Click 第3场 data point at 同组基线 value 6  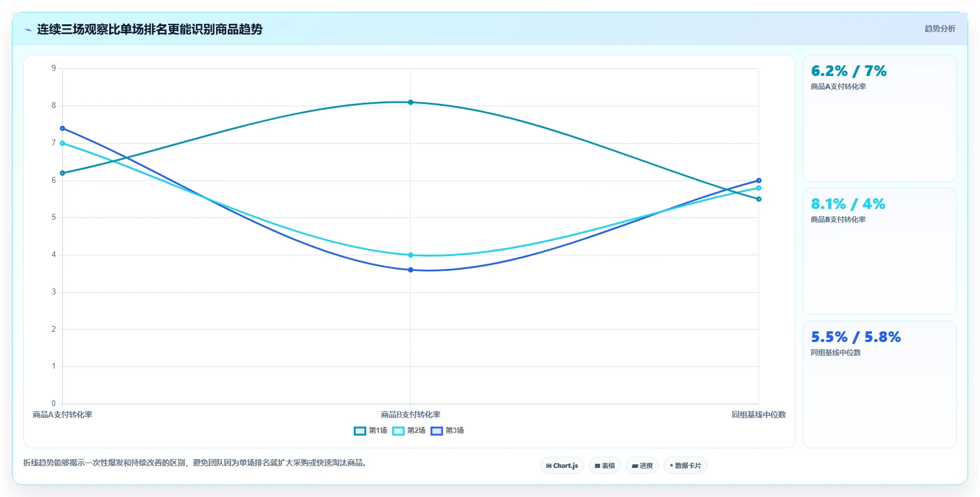(759, 181)
